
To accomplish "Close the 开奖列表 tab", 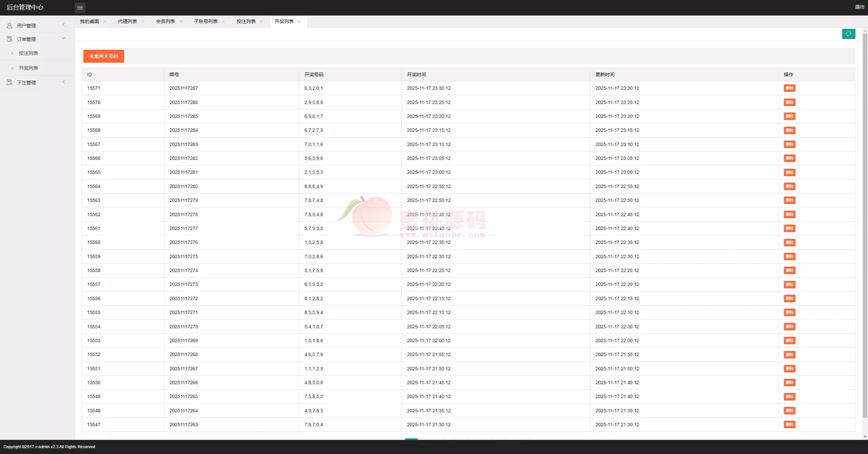I will 299,22.
